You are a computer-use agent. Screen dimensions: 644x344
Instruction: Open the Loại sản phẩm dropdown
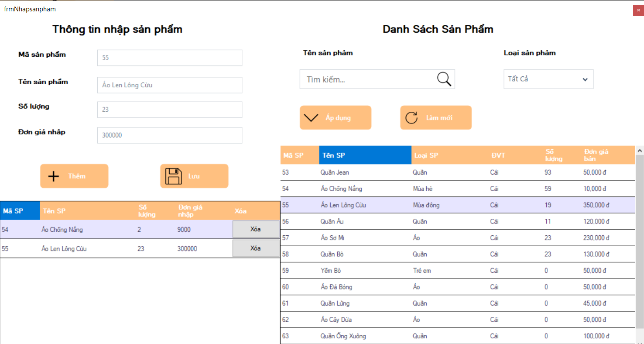tap(548, 79)
